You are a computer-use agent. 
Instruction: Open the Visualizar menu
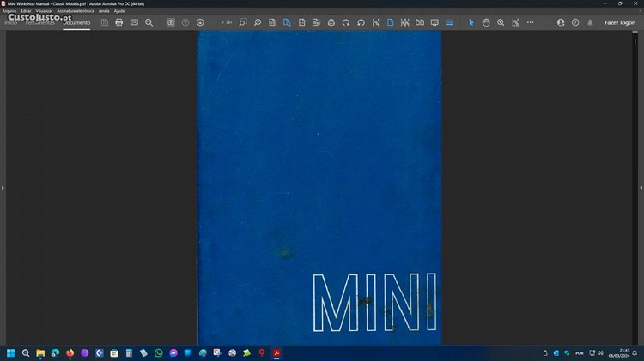pos(45,10)
